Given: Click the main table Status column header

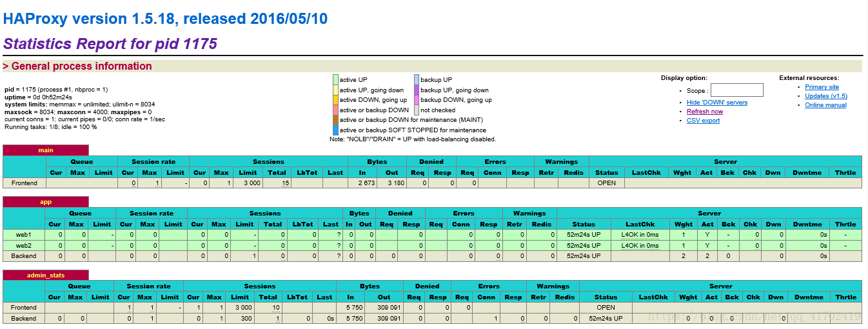Looking at the screenshot, I should tap(606, 172).
